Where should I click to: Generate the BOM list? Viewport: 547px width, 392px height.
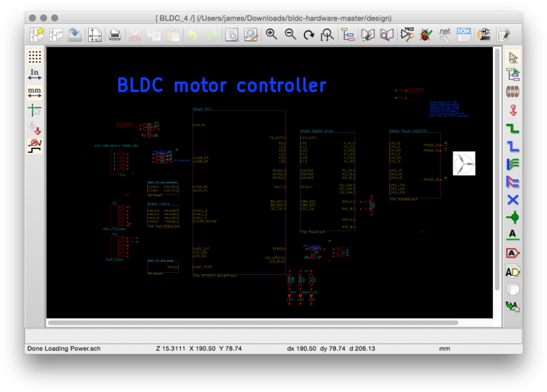click(x=464, y=34)
